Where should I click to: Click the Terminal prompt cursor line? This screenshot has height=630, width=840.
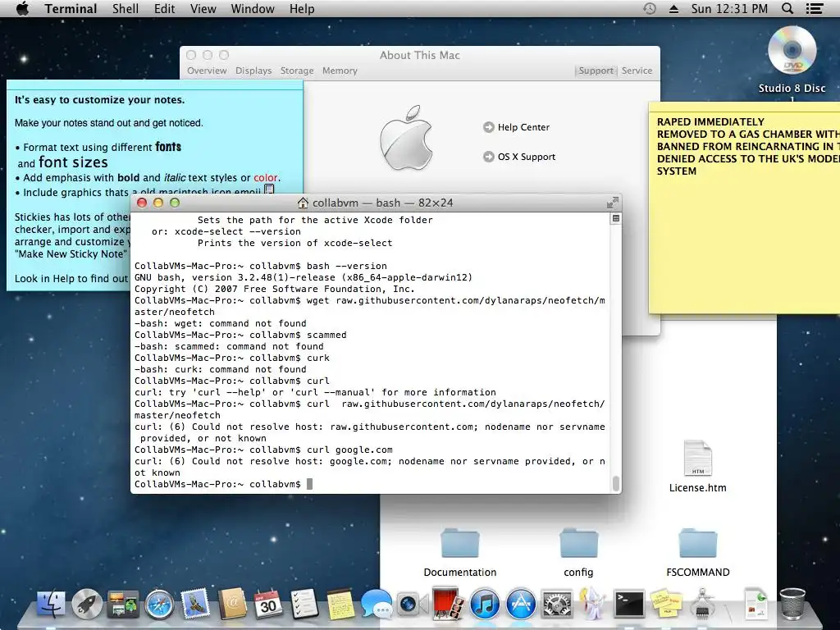pyautogui.click(x=223, y=484)
